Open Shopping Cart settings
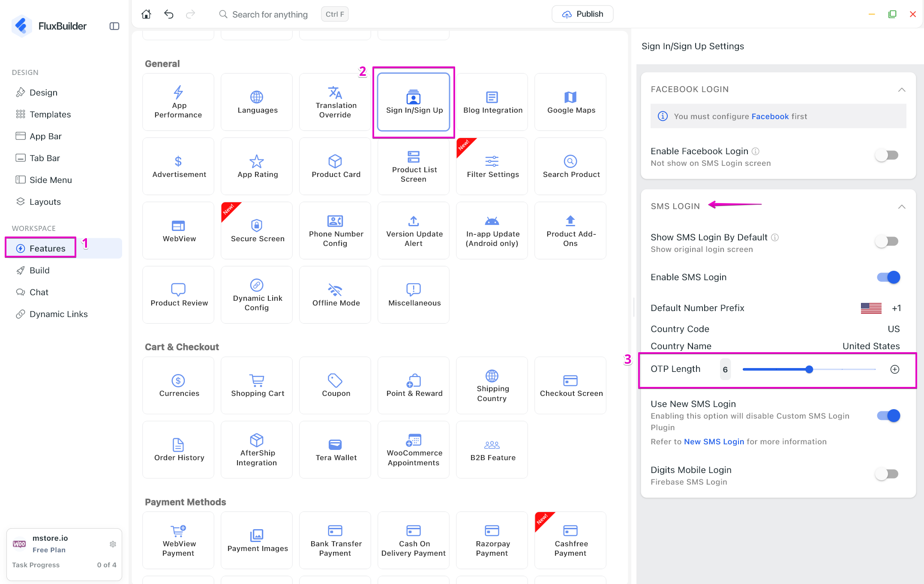 point(257,385)
